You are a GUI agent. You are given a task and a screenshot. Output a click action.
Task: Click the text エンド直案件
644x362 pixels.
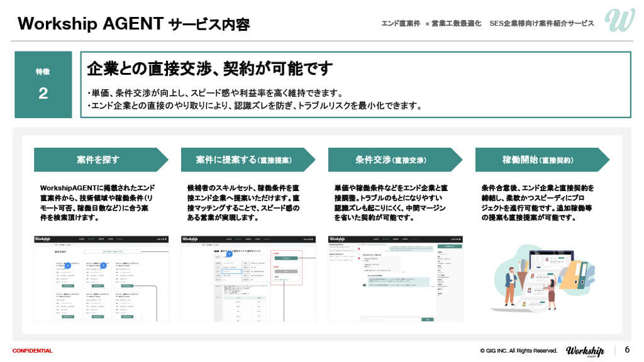point(401,23)
